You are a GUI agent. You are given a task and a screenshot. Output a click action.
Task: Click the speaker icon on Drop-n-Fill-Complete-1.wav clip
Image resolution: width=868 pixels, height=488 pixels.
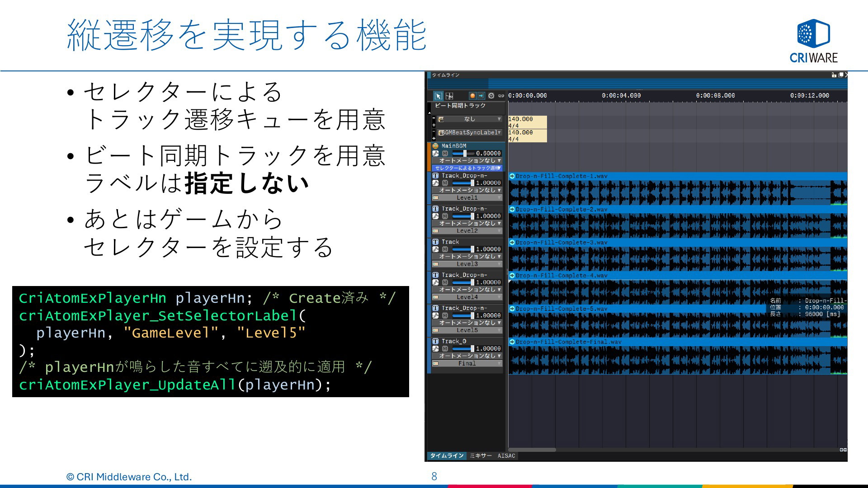[x=512, y=176]
